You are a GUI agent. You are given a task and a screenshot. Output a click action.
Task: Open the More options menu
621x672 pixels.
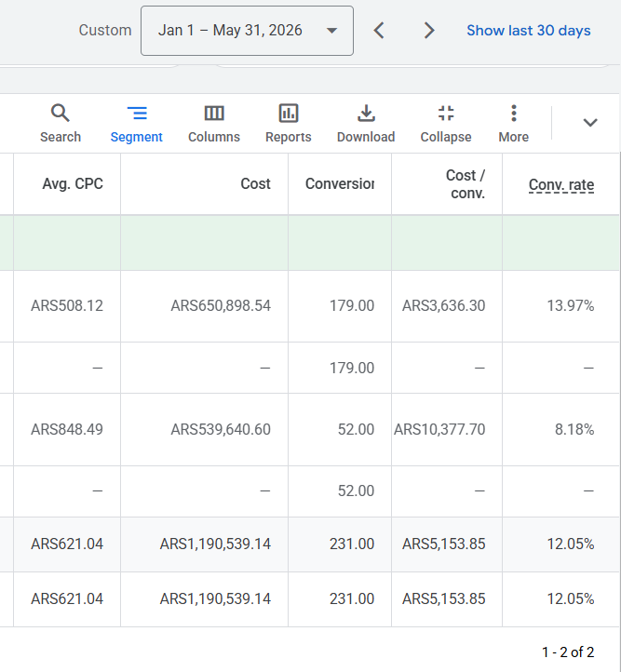(x=513, y=124)
